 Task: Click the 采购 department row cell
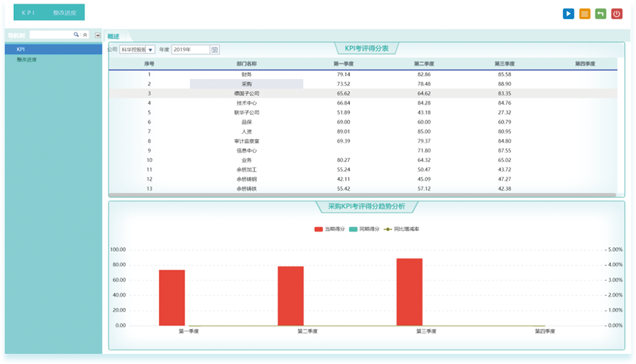click(x=246, y=84)
